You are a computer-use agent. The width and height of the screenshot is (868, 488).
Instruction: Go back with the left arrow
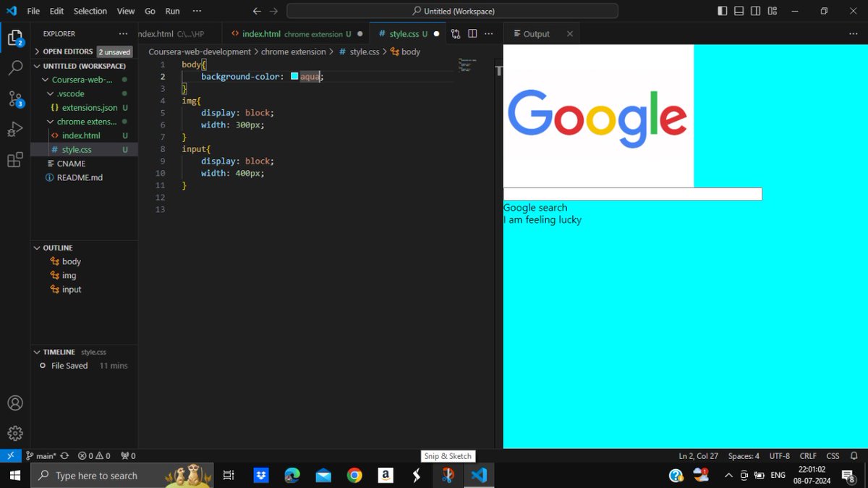(x=257, y=11)
